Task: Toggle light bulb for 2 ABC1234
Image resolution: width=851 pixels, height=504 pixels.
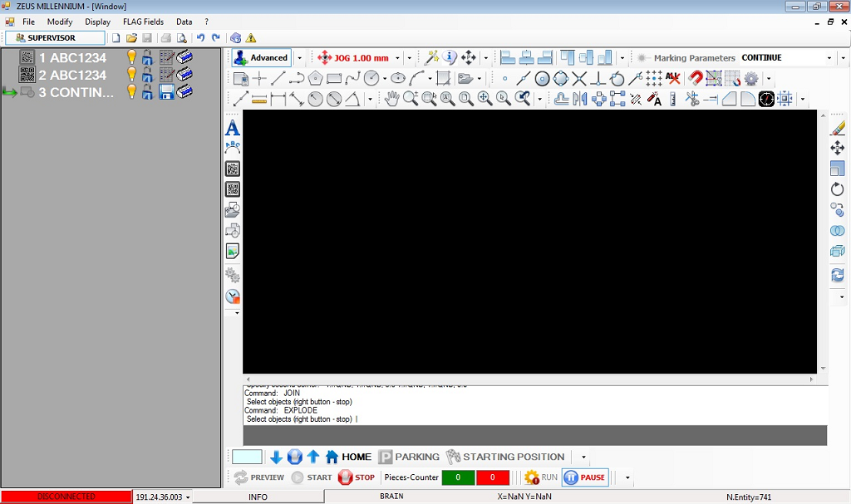Action: tap(131, 75)
